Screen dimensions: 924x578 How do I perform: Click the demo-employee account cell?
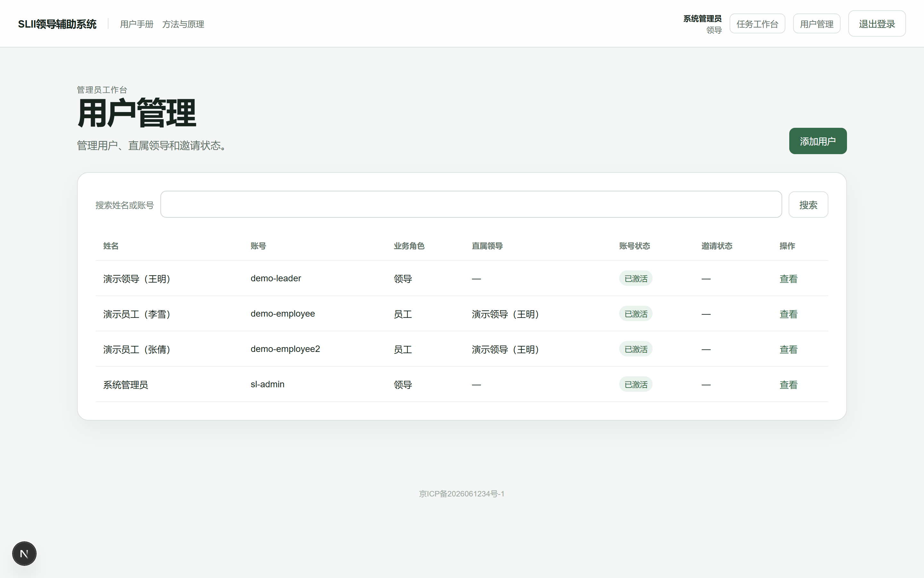pyautogui.click(x=283, y=313)
